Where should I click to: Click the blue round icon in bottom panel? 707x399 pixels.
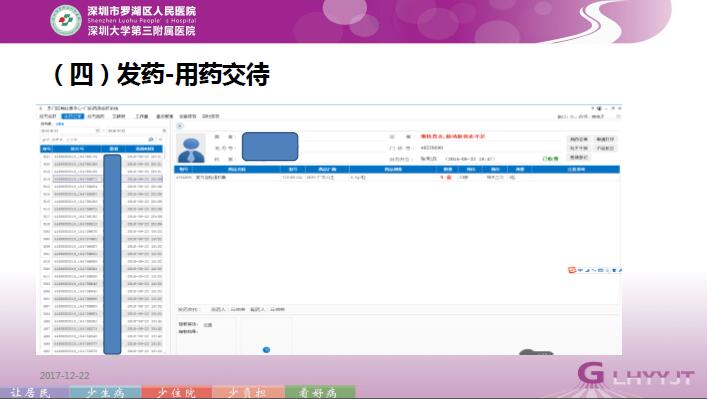pos(266,350)
